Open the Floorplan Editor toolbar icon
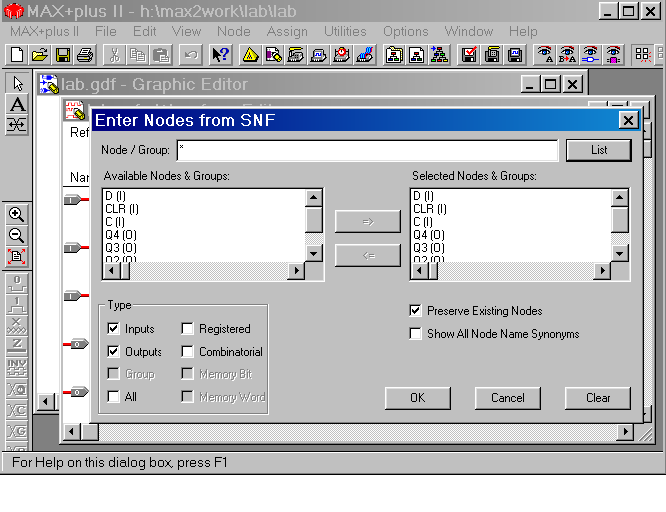Viewport: 666px width, 512px height. point(273,55)
